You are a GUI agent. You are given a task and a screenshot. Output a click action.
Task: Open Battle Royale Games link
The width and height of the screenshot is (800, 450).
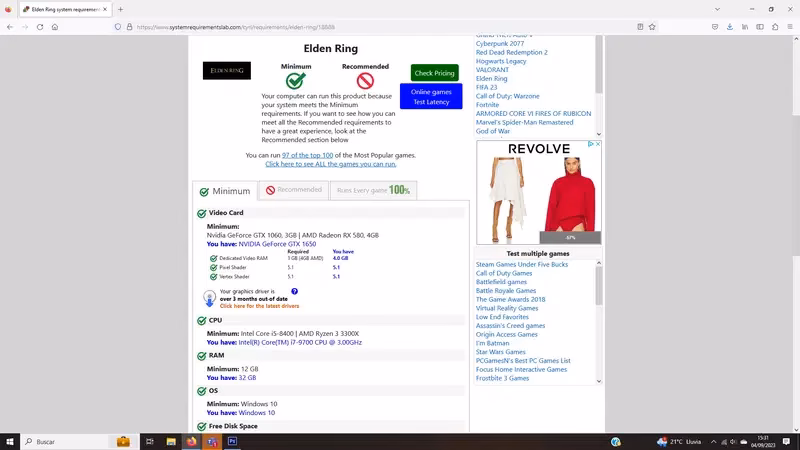(x=506, y=291)
